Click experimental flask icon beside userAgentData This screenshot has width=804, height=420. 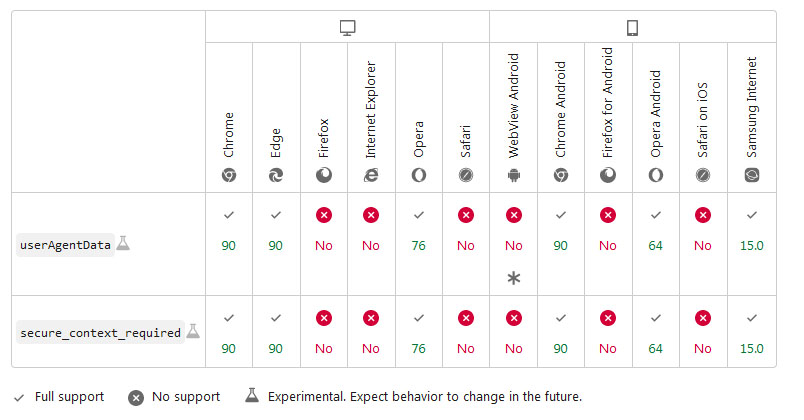[x=124, y=243]
